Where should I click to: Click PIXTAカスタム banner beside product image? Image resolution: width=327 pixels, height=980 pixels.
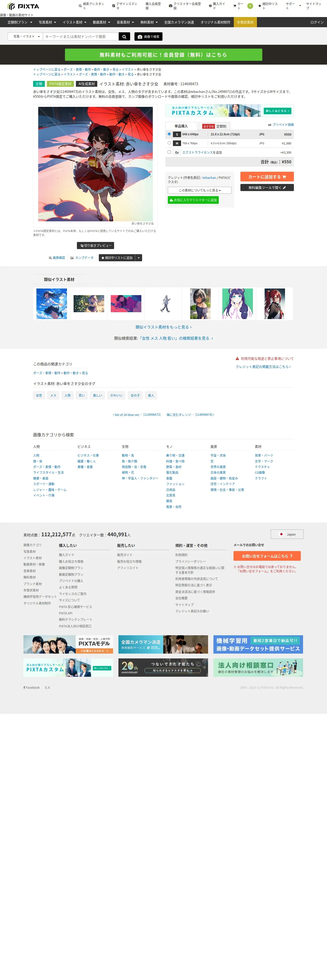[x=229, y=111]
